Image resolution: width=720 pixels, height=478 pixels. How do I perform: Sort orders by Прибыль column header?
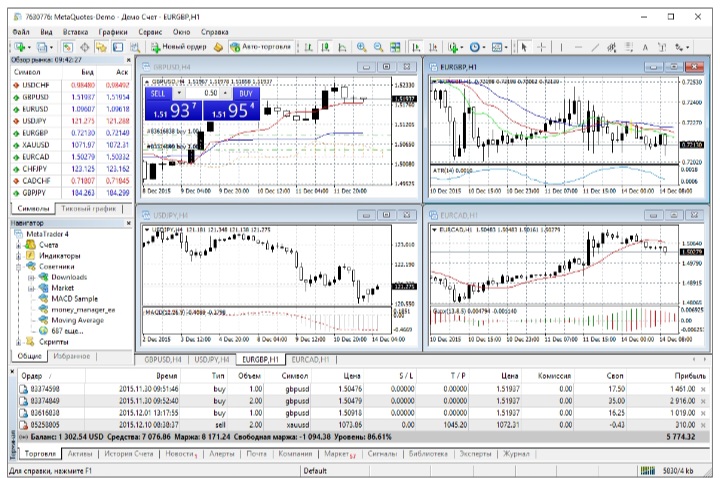coord(690,376)
